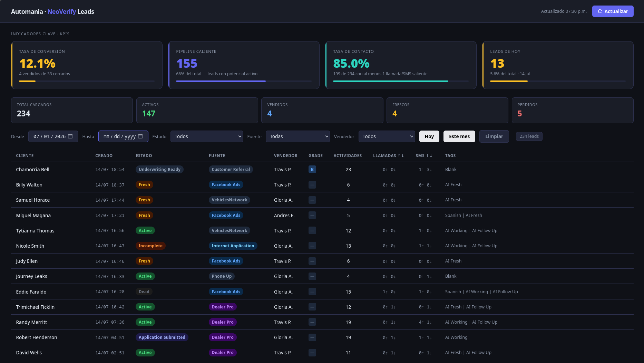Click the AI Working tag in Robert Henderson's row
This screenshot has width=644, height=363.
tap(456, 337)
